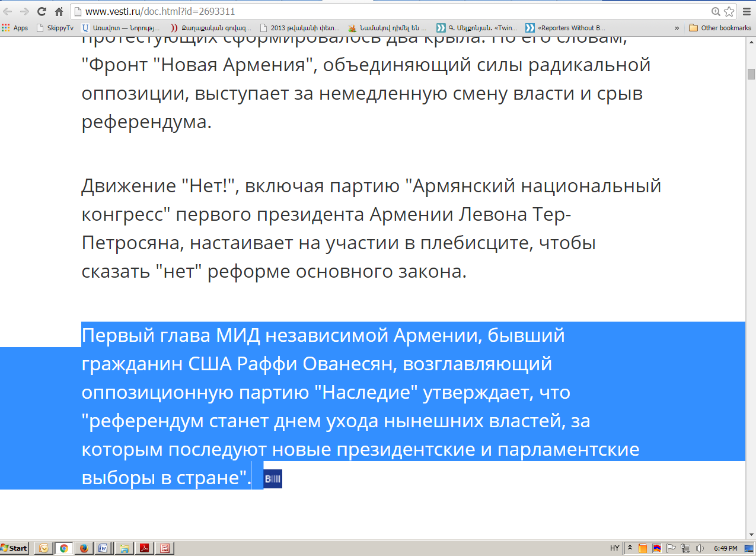This screenshot has width=756, height=556.
Task: Switch to the Word document in taskbar
Action: (102, 548)
